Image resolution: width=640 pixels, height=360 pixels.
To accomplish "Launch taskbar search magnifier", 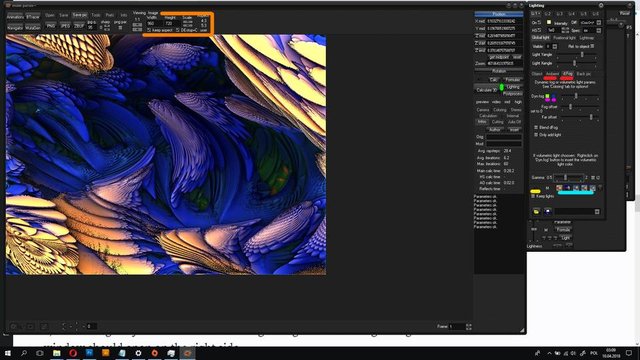I will [24, 353].
